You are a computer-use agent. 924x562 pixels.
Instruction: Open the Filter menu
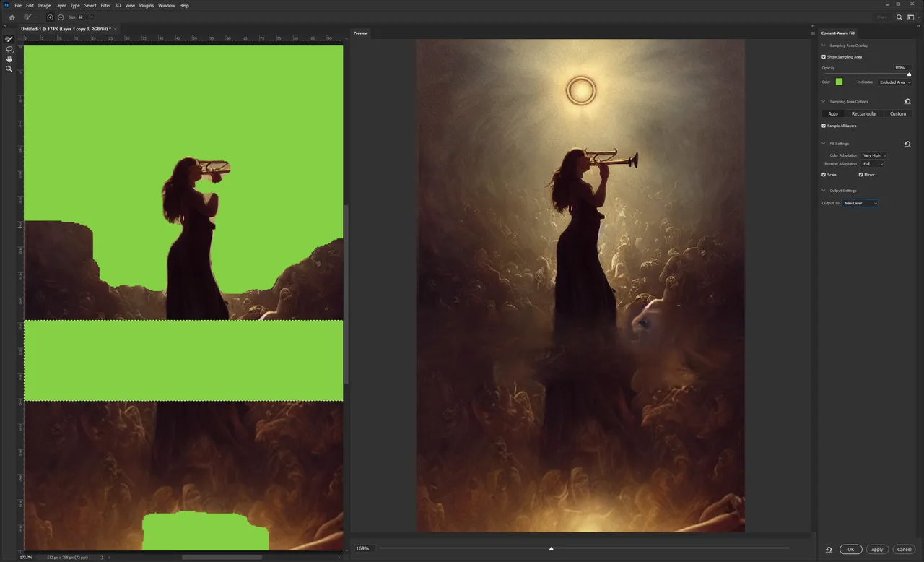[x=105, y=5]
